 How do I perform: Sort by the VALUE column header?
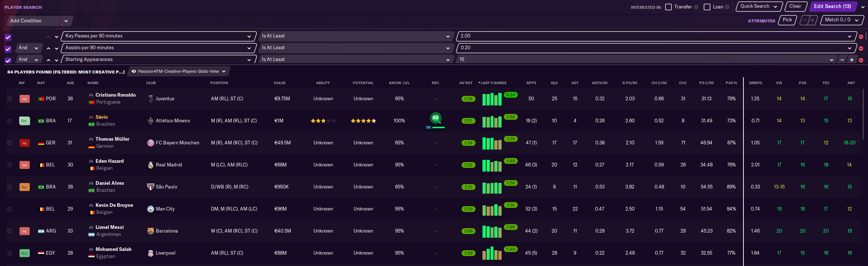pyautogui.click(x=280, y=83)
